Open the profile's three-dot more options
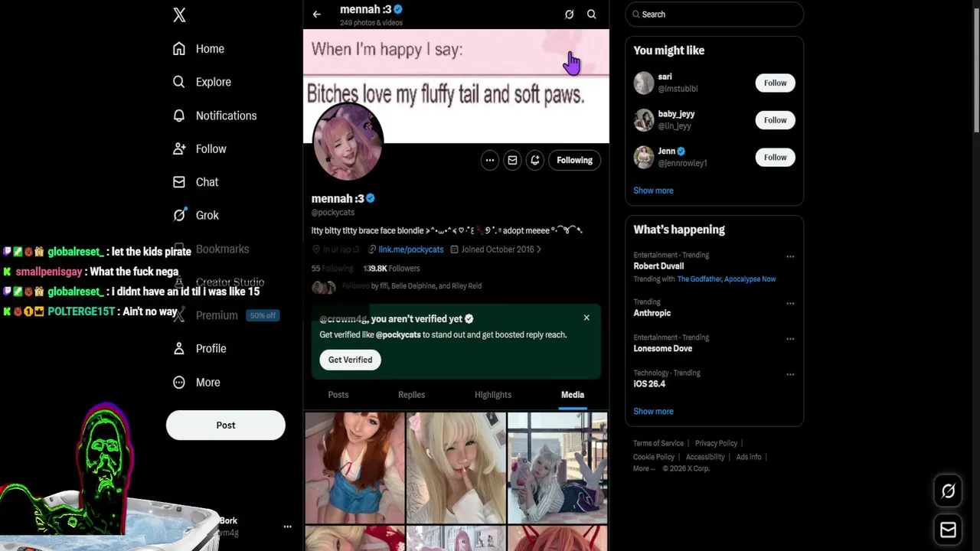 (490, 160)
